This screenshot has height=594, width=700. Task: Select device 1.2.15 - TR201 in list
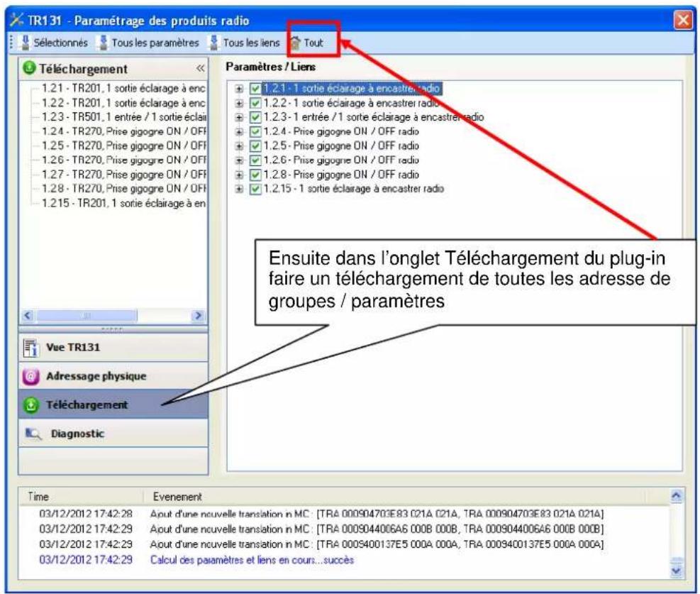123,204
